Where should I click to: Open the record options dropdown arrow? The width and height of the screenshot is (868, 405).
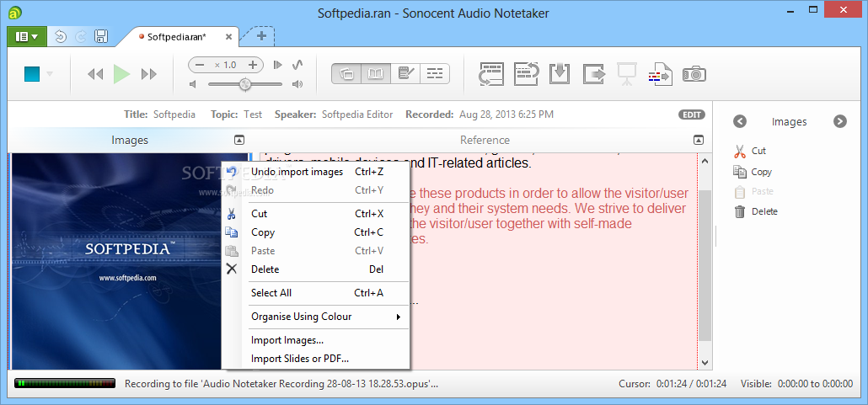pos(50,73)
